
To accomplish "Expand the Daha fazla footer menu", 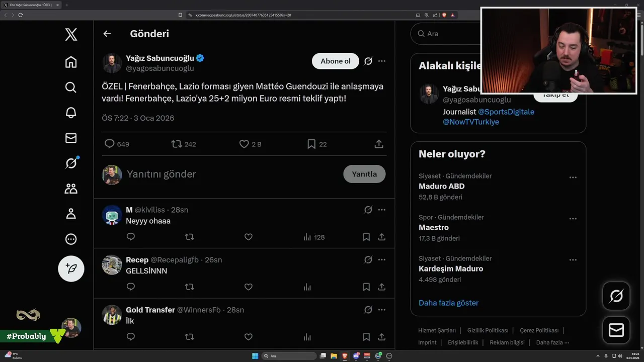I will coord(552,342).
